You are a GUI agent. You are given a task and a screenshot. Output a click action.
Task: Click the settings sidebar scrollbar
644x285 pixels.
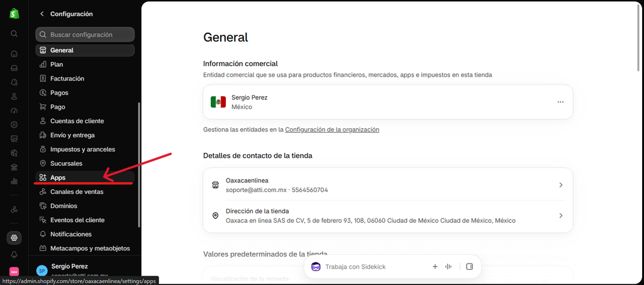point(139,164)
